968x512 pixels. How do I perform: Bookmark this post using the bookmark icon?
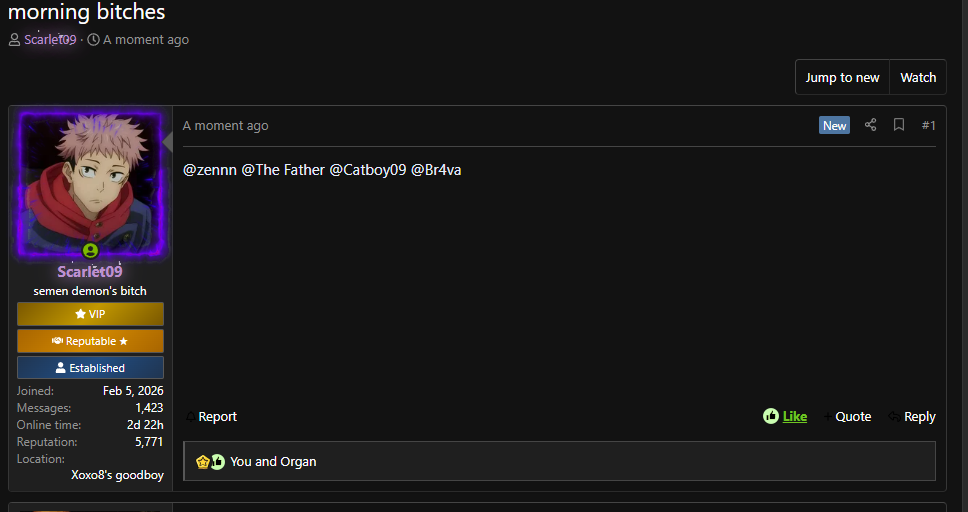(x=899, y=125)
